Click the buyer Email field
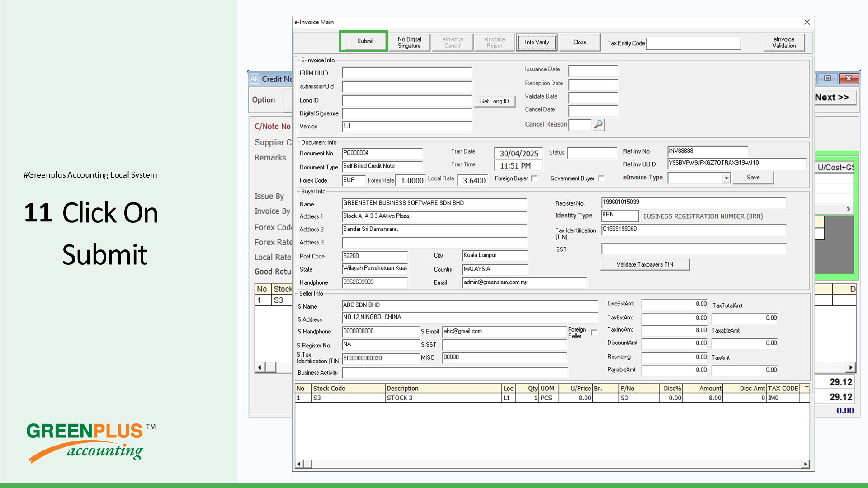Viewport: 868px width, 488px height. click(524, 282)
